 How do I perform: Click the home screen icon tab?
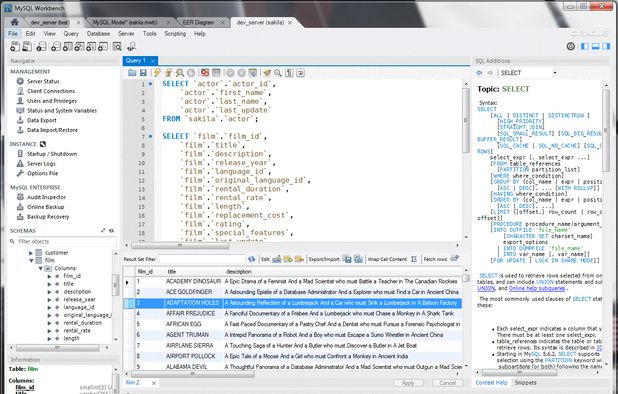pyautogui.click(x=15, y=22)
